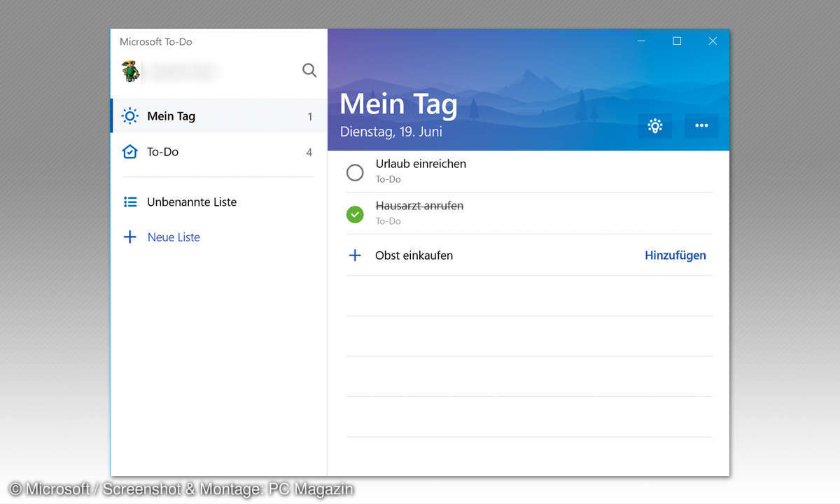Open the three-dot more options menu
Viewport: 840px width, 504px height.
701,126
